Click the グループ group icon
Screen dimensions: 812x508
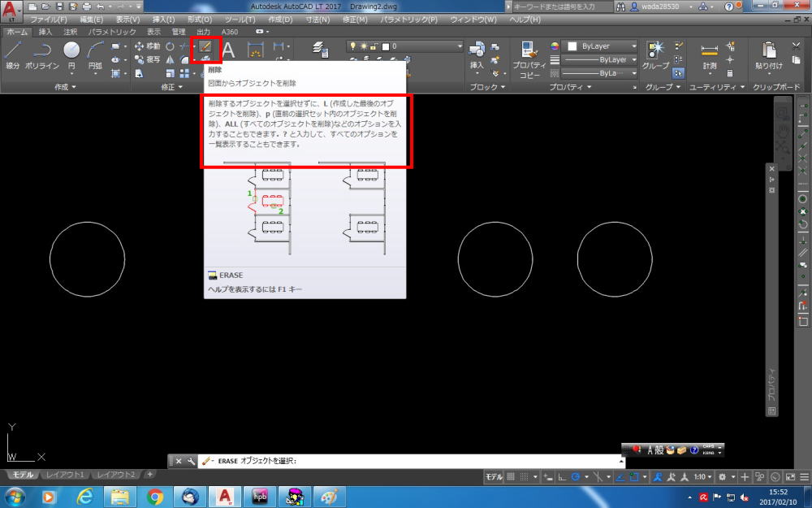click(x=655, y=54)
